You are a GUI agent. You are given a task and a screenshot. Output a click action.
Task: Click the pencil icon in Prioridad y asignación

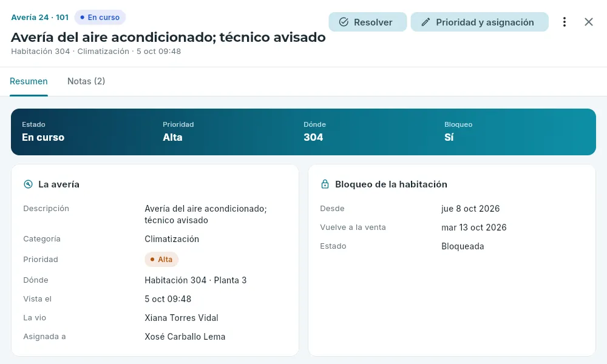(x=426, y=22)
